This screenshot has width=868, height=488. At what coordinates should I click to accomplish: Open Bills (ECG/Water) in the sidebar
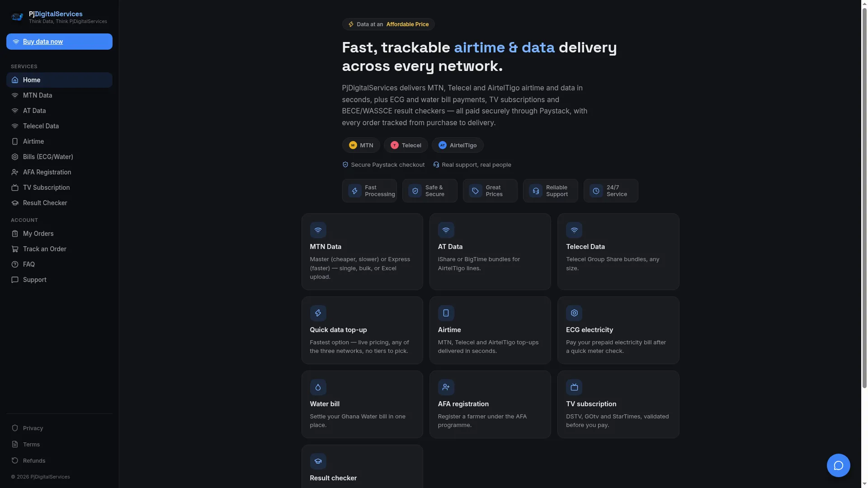(59, 157)
